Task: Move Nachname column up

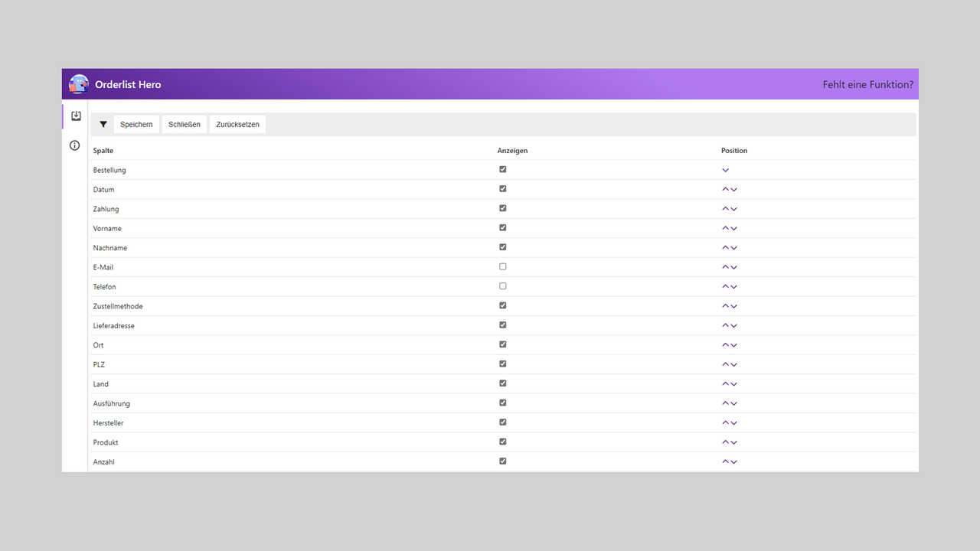Action: coord(726,248)
